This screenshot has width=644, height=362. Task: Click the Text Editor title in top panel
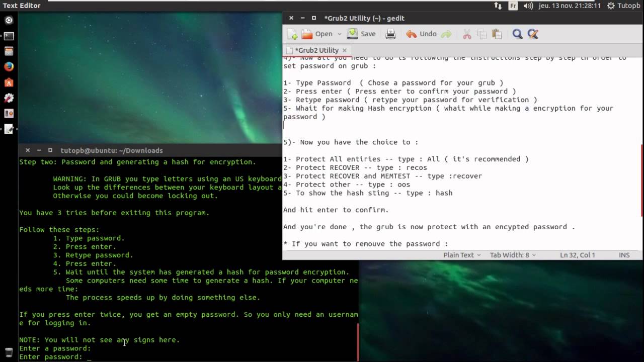[21, 6]
